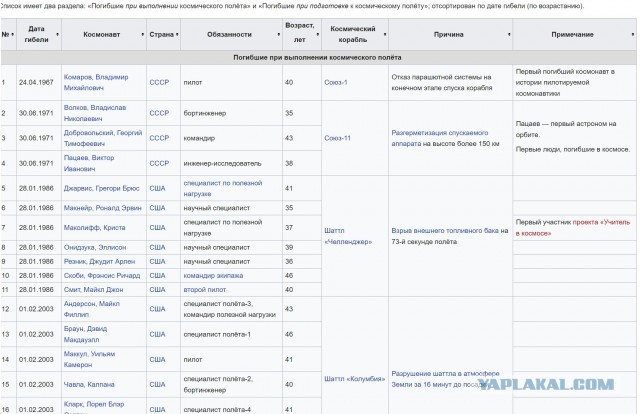Sort table by № column arrow
This screenshot has height=414, width=640.
tap(13, 34)
